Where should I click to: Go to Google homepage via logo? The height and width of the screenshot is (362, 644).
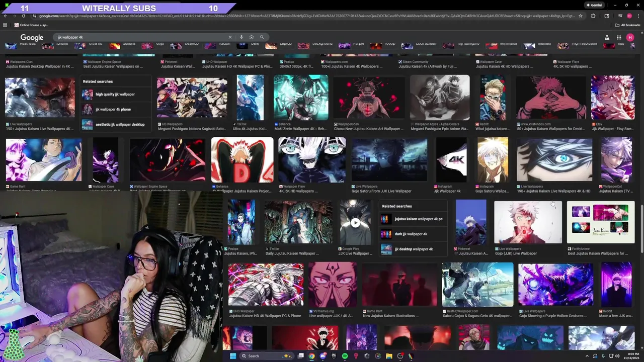(32, 38)
